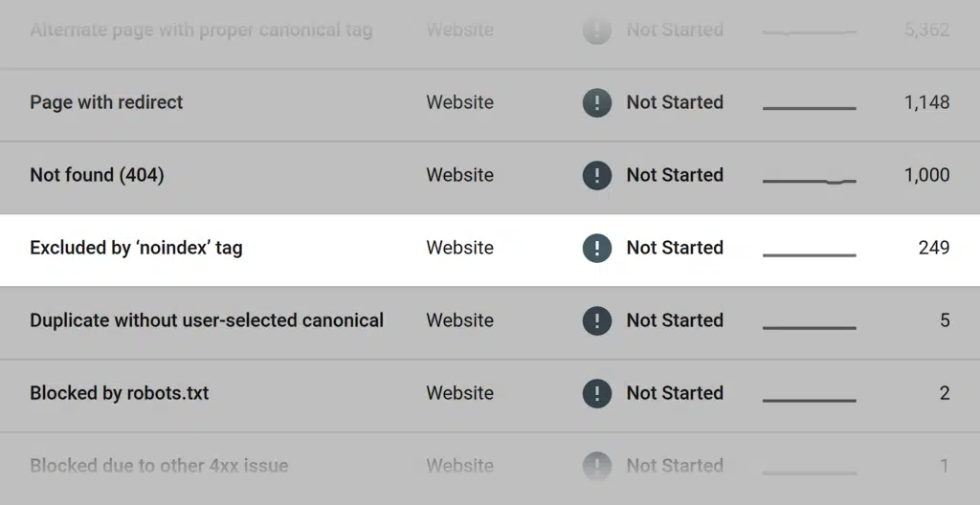The width and height of the screenshot is (980, 505).
Task: Click the alert icon for Blocked by robots.txt
Action: (597, 393)
